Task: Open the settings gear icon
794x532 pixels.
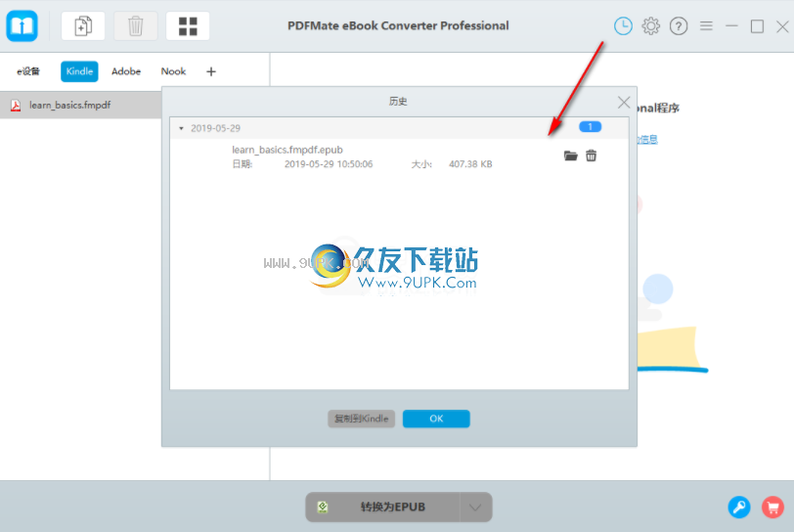Action: click(650, 25)
